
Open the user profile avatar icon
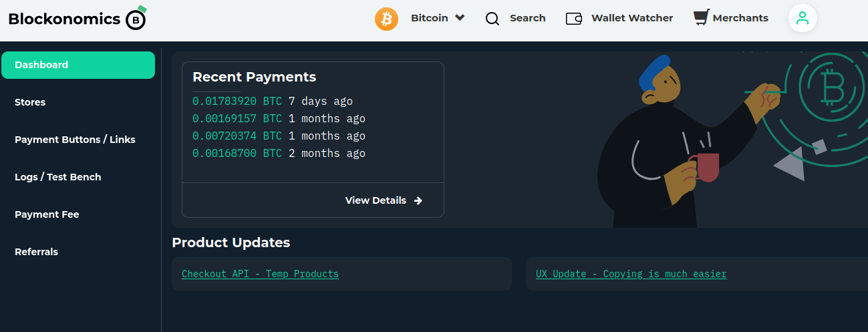(803, 18)
